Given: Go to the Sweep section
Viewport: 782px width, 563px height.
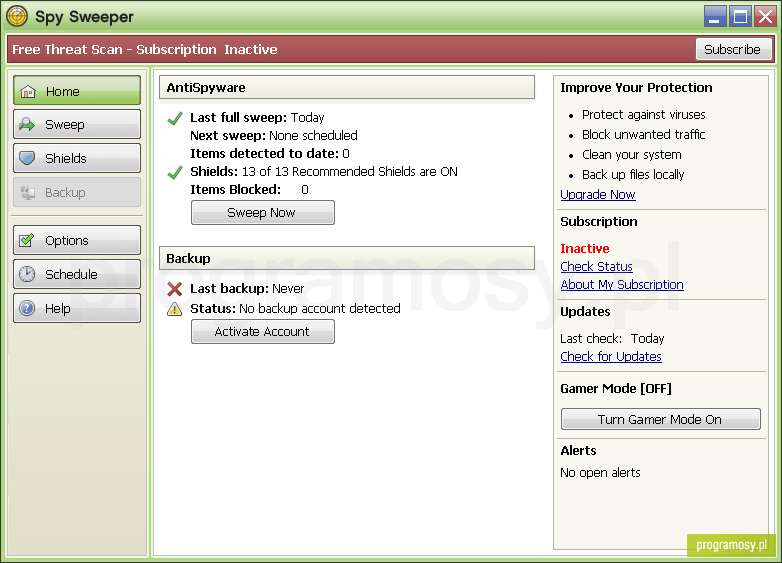Looking at the screenshot, I should 77,124.
